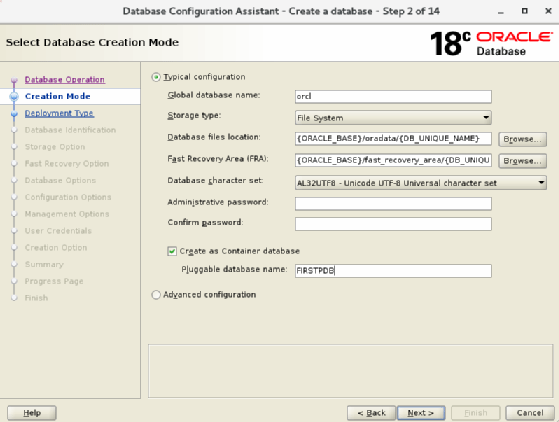Click the Administrative password field
Screen dimensions: 559x422
pyautogui.click(x=393, y=204)
